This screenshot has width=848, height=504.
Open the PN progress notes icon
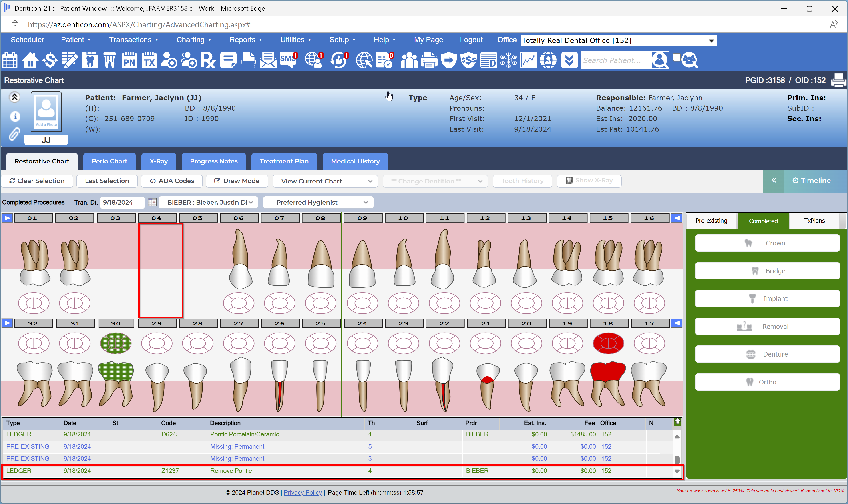129,60
